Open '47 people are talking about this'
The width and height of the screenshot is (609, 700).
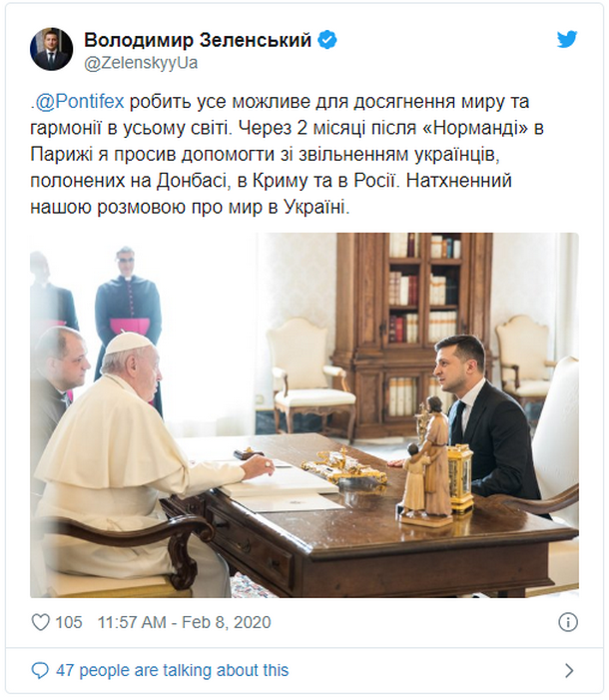click(x=173, y=670)
